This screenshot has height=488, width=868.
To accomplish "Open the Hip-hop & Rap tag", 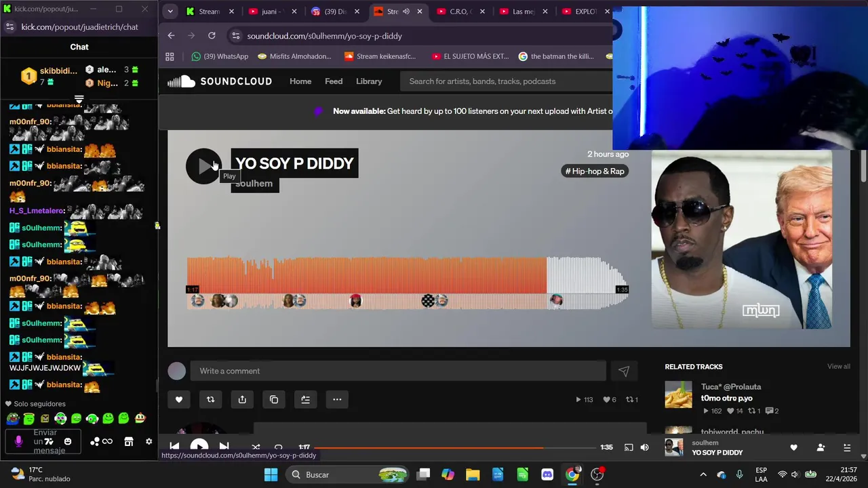I will [x=595, y=171].
